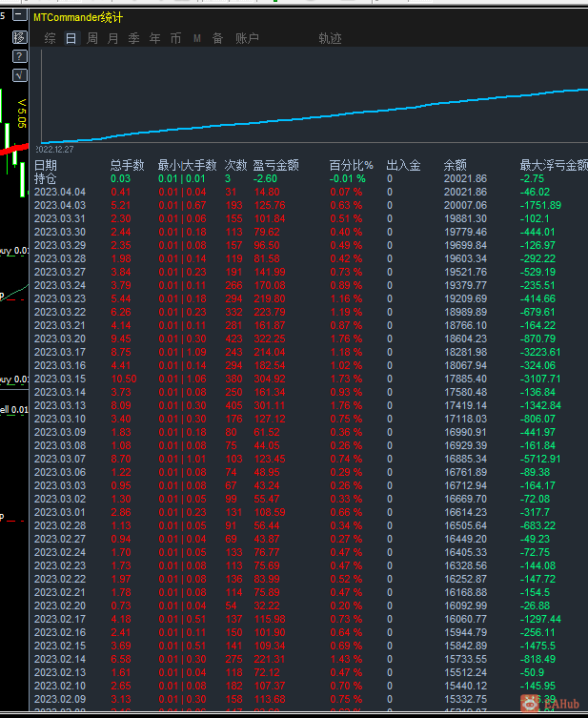This screenshot has width=588, height=718.
Task: Click max floating loss -5712.91
Action: coord(540,459)
